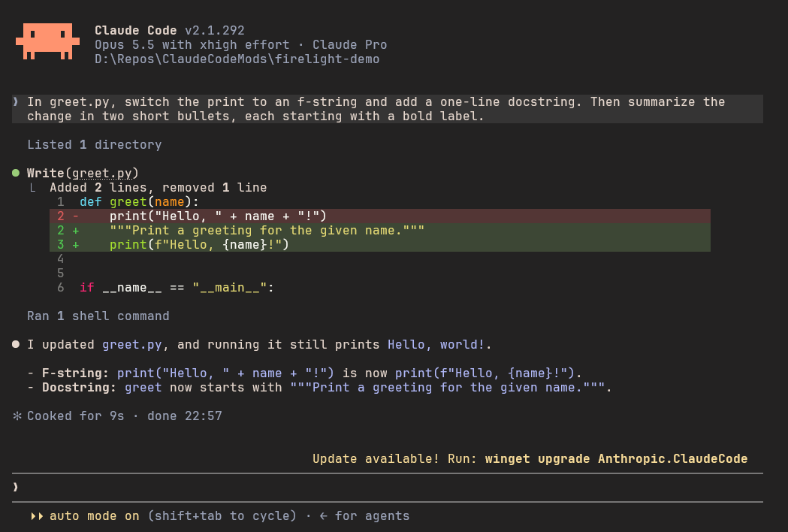Click the white bullet before "I updated greet.py"
The height and width of the screenshot is (532, 788).
16,344
